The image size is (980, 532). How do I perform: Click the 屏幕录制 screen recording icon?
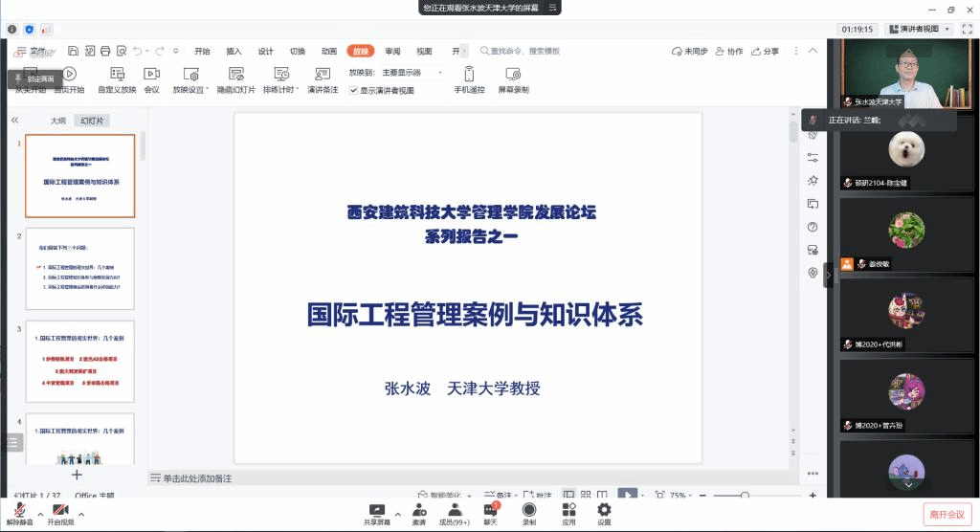(x=513, y=74)
